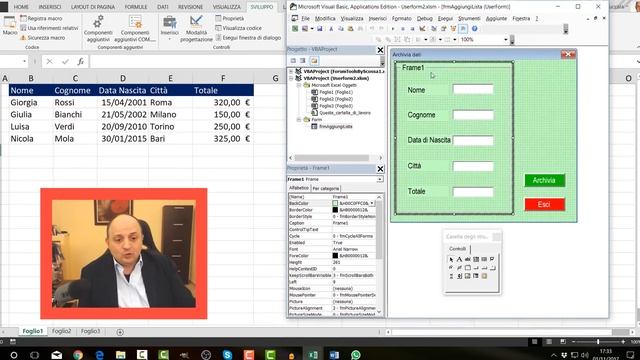The image size is (640, 360).
Task: Click View Object icon in Project panel
Action: click(x=302, y=61)
